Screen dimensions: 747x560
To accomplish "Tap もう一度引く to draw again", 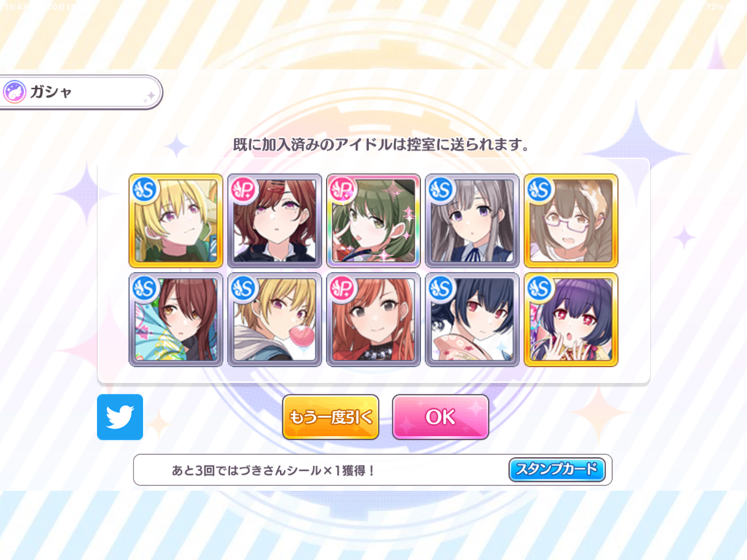I will click(330, 416).
